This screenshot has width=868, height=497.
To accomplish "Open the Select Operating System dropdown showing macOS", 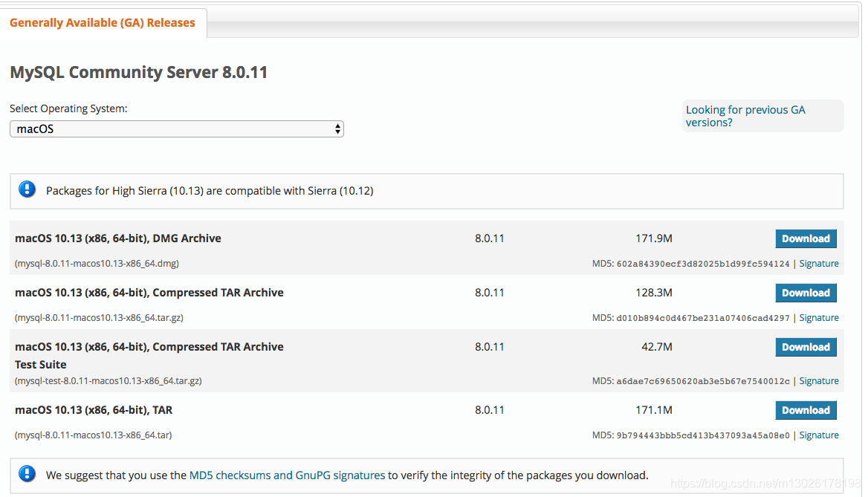I will pos(177,129).
